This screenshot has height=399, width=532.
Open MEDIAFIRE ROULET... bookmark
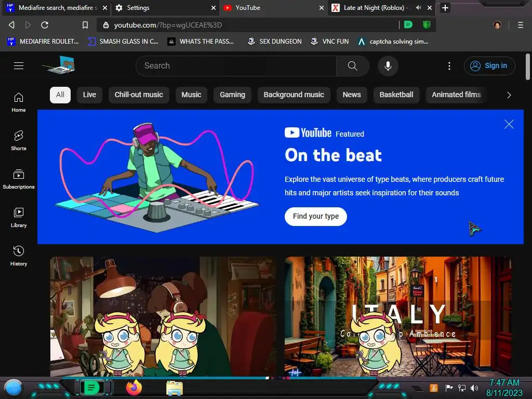43,42
